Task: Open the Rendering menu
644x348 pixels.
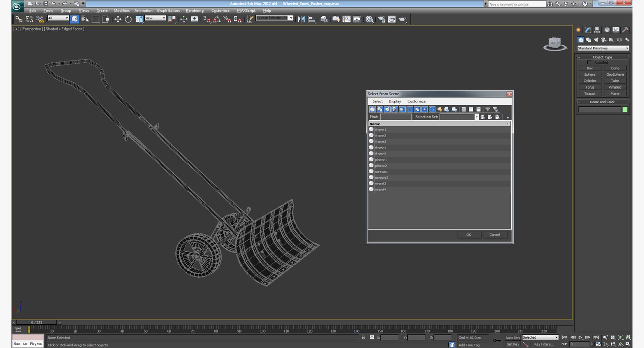Action: click(x=195, y=11)
